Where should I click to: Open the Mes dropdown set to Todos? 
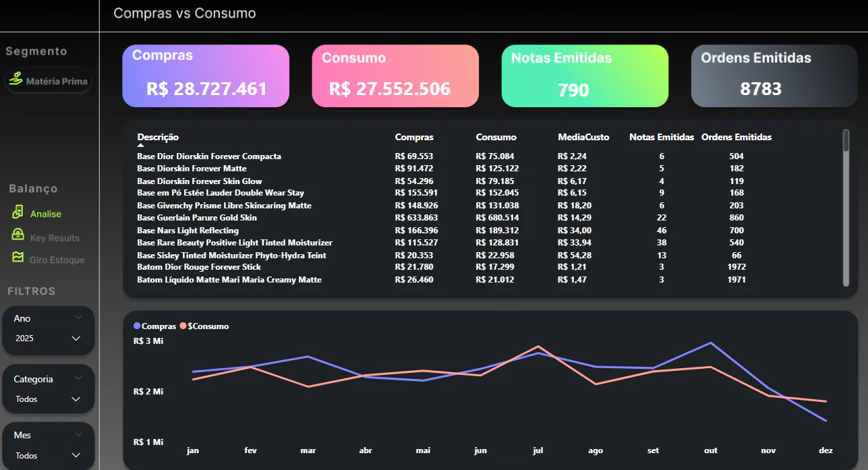[48, 456]
